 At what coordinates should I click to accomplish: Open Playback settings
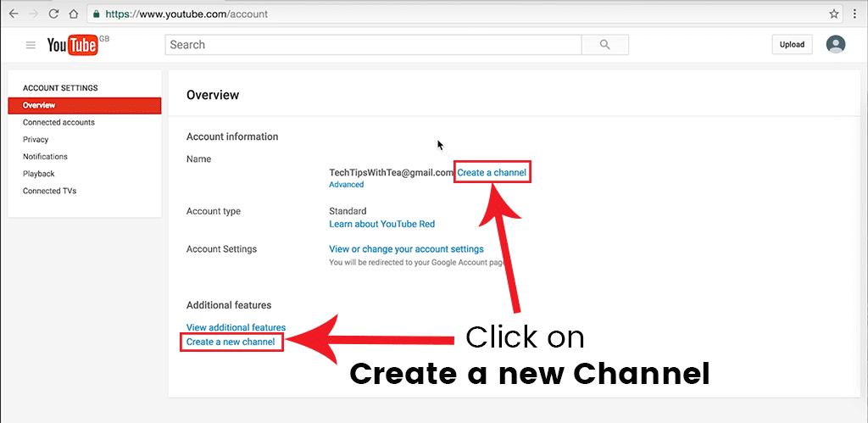pyautogui.click(x=39, y=174)
